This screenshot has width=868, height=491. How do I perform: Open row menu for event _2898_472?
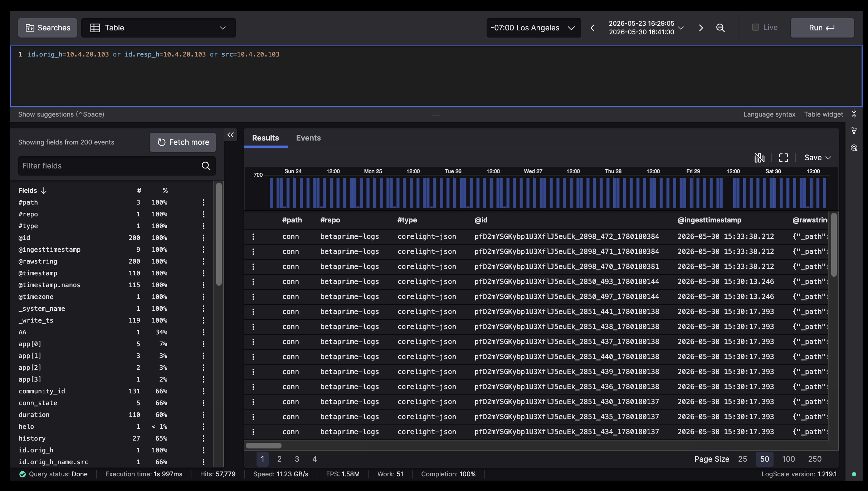253,237
